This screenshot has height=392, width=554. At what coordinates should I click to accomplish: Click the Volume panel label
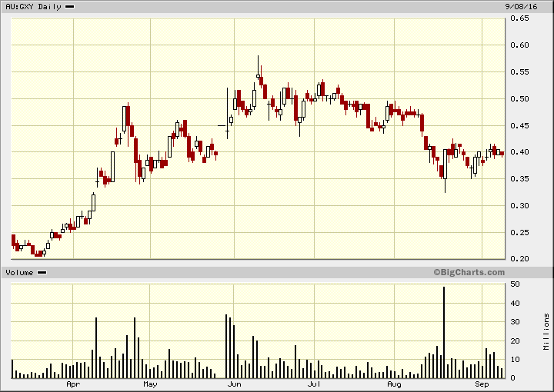(19, 273)
